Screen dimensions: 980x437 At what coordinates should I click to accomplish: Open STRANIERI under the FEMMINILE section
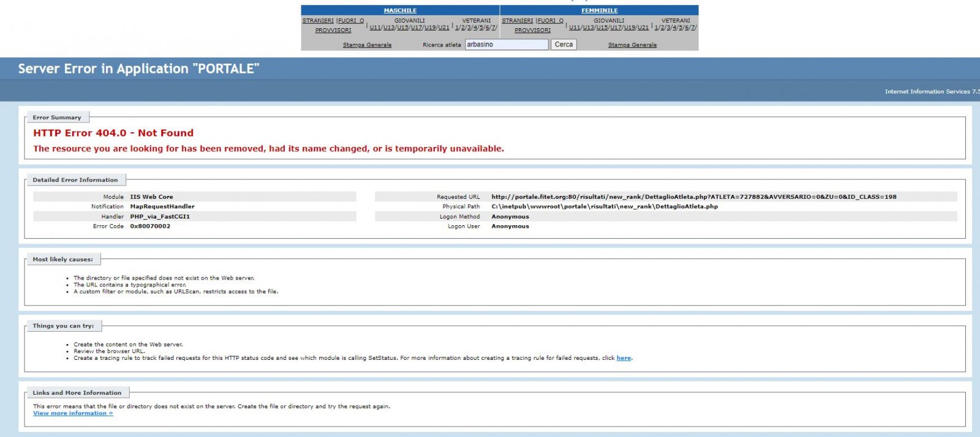click(x=518, y=21)
